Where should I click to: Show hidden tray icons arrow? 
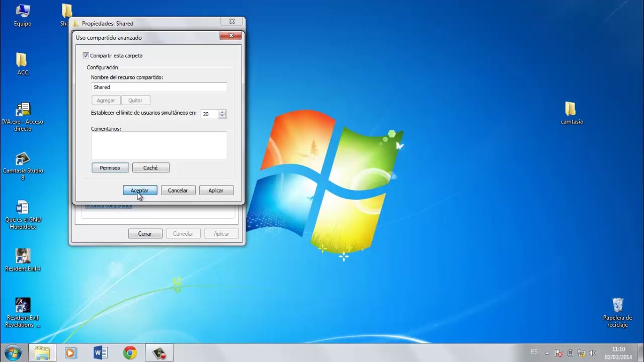547,353
